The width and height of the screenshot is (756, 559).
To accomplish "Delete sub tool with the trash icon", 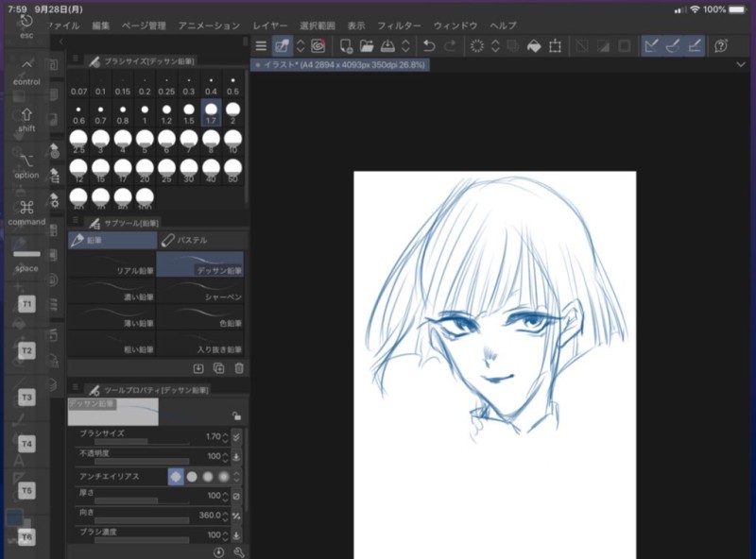I will [x=239, y=368].
